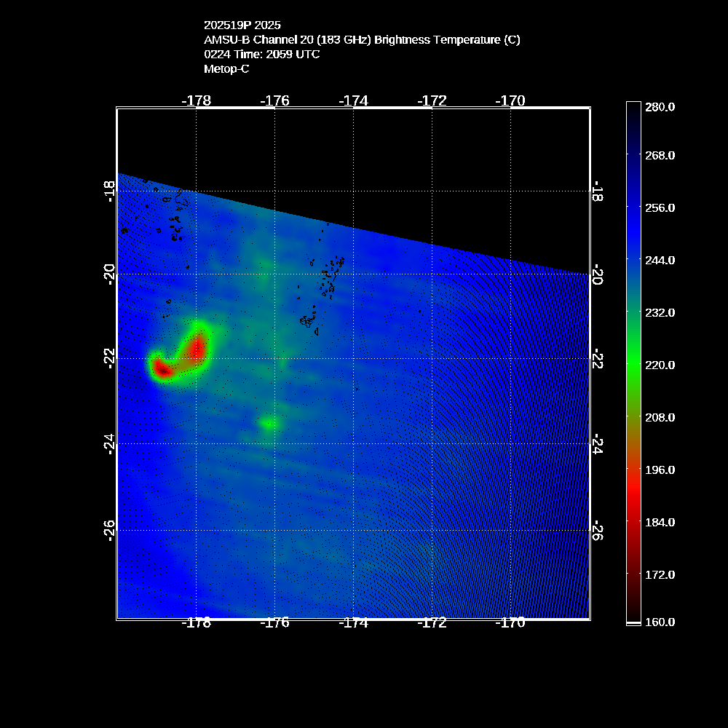Click the 184.0 colorbar value

click(x=660, y=522)
